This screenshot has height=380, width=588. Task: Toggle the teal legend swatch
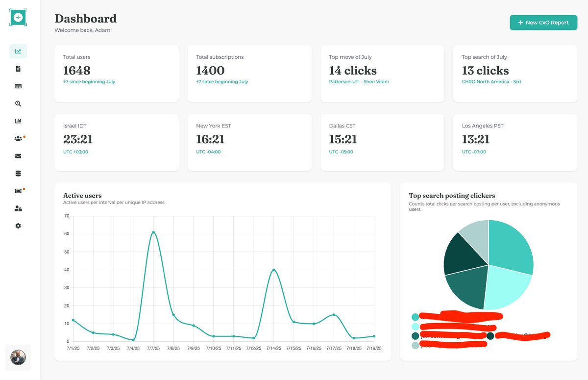pyautogui.click(x=416, y=317)
